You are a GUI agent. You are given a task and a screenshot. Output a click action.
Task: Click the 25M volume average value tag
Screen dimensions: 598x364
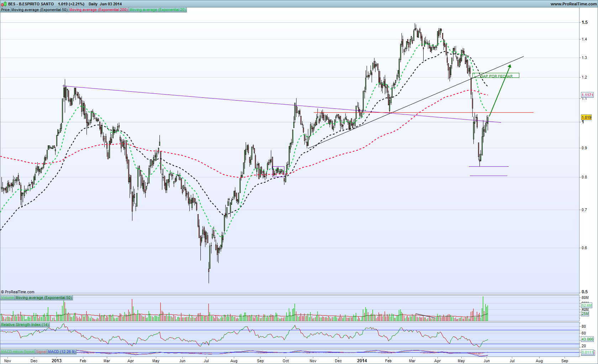tap(585, 314)
